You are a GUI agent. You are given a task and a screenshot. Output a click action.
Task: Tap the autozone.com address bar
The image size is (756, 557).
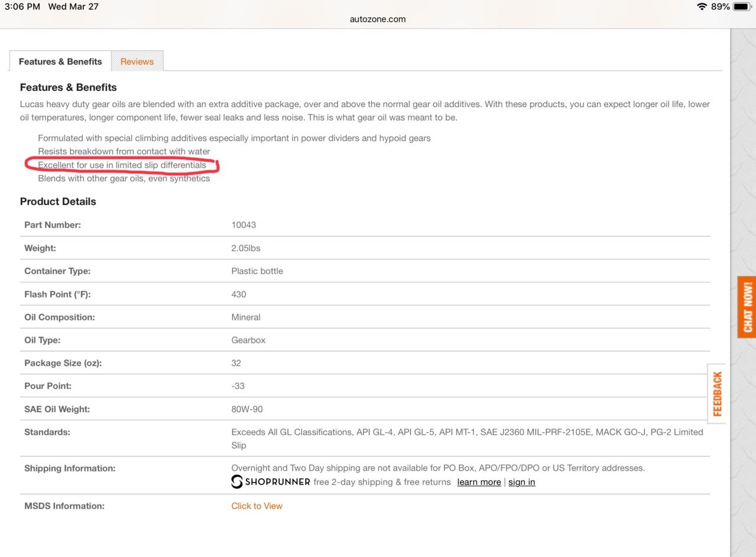tap(378, 19)
